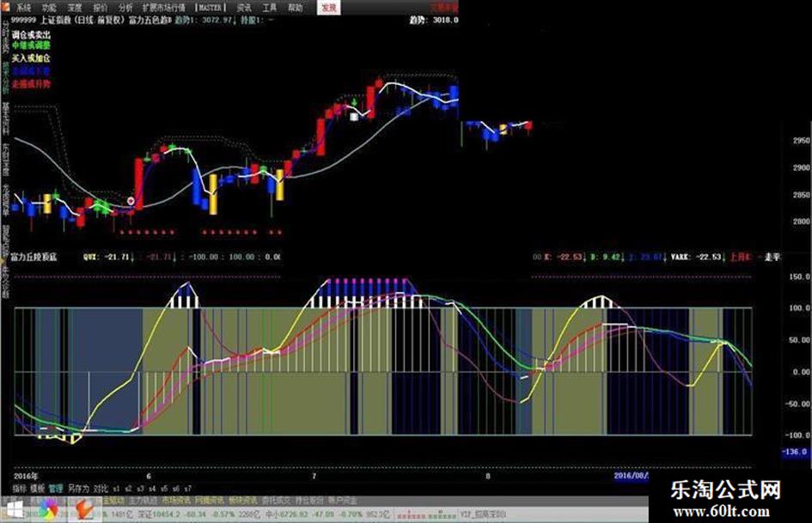Click the month 7 marker on time axis

coord(314,476)
